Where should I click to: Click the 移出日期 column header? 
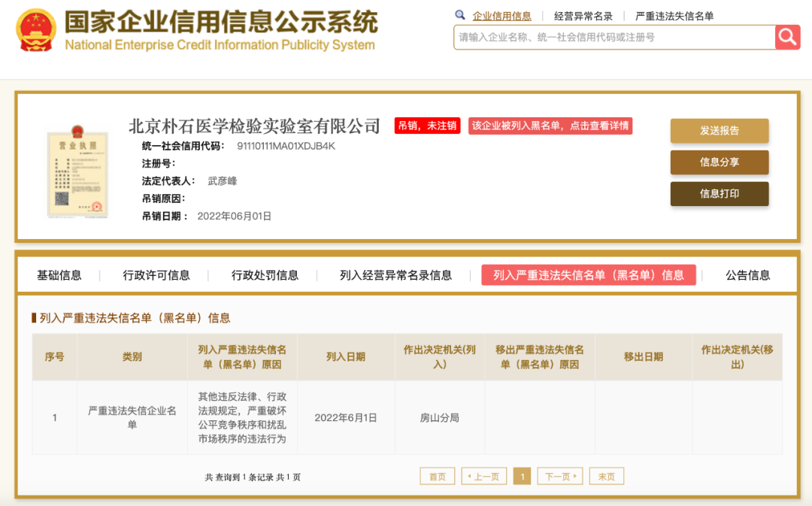pos(643,357)
